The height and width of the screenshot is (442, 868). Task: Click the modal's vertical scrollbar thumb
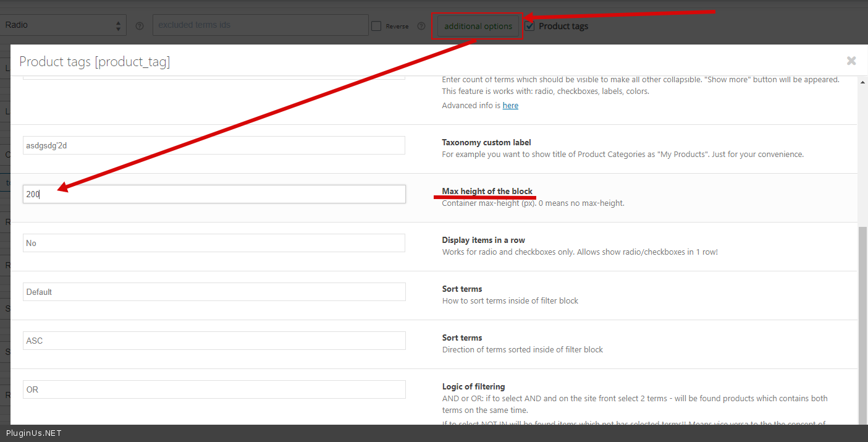[x=862, y=321]
